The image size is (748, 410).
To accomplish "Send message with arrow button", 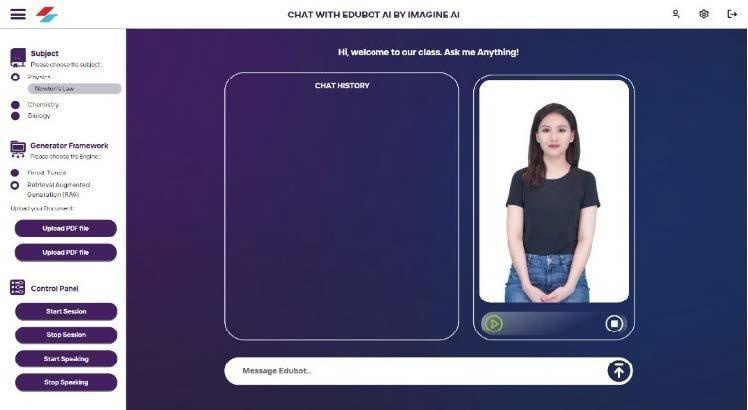I will [619, 371].
